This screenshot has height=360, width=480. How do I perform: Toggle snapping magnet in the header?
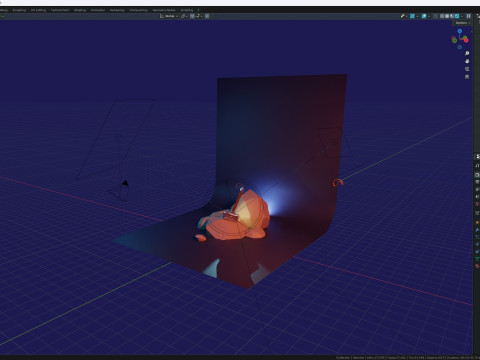[192, 16]
